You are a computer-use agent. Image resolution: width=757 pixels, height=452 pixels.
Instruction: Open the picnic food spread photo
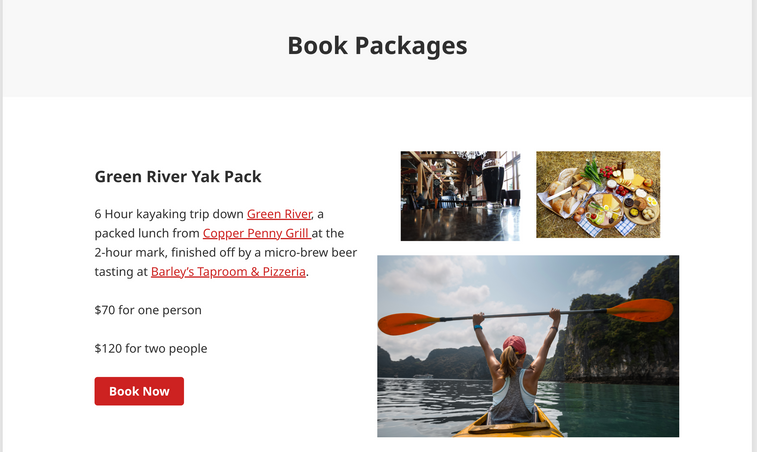598,194
